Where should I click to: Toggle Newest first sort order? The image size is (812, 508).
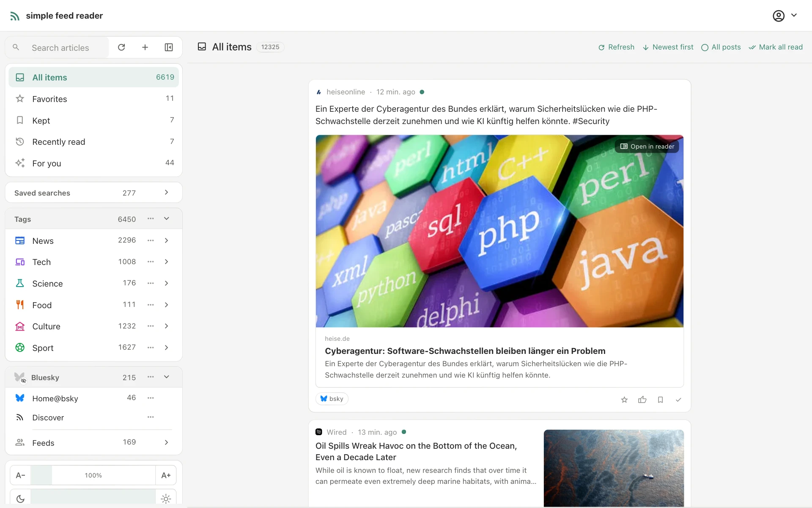[668, 47]
